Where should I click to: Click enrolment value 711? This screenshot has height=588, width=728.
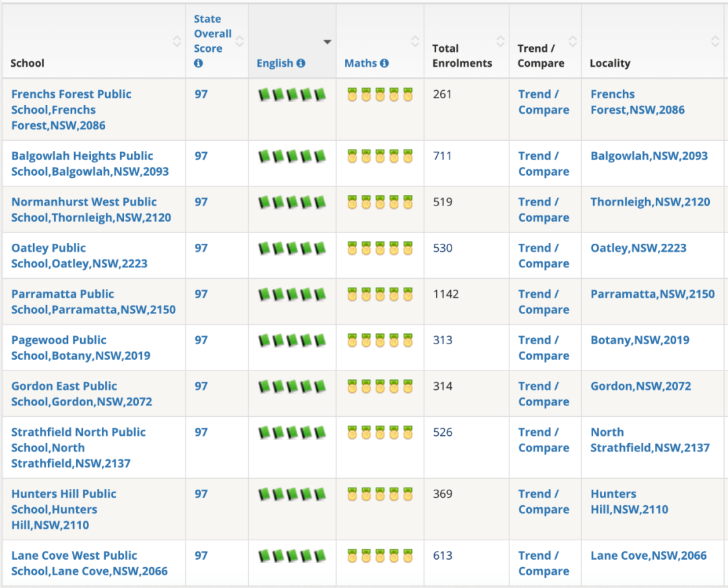tap(442, 156)
